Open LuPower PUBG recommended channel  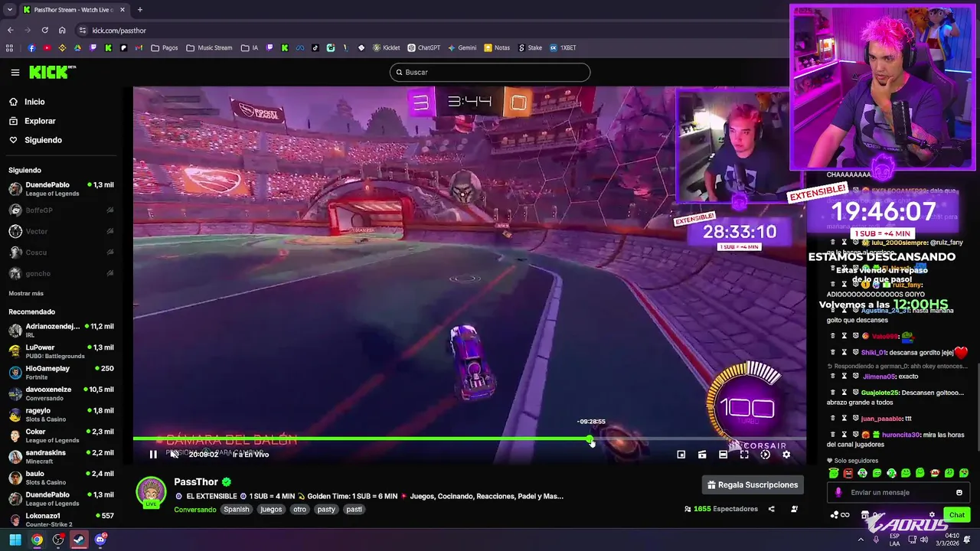click(61, 352)
